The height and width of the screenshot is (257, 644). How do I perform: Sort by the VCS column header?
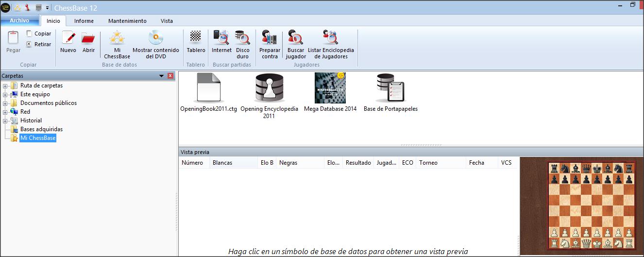(508, 163)
